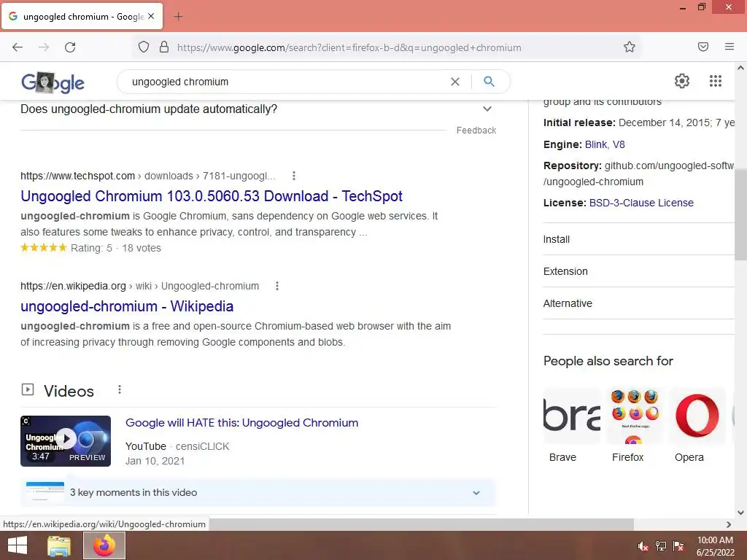Click into the Google search field
The image size is (747, 560).
coord(286,82)
